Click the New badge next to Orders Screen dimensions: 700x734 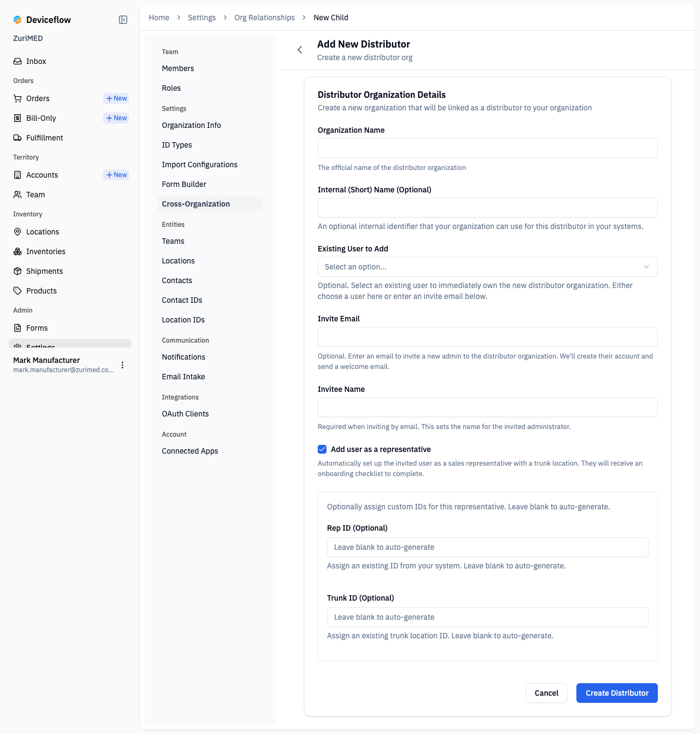[x=116, y=98]
